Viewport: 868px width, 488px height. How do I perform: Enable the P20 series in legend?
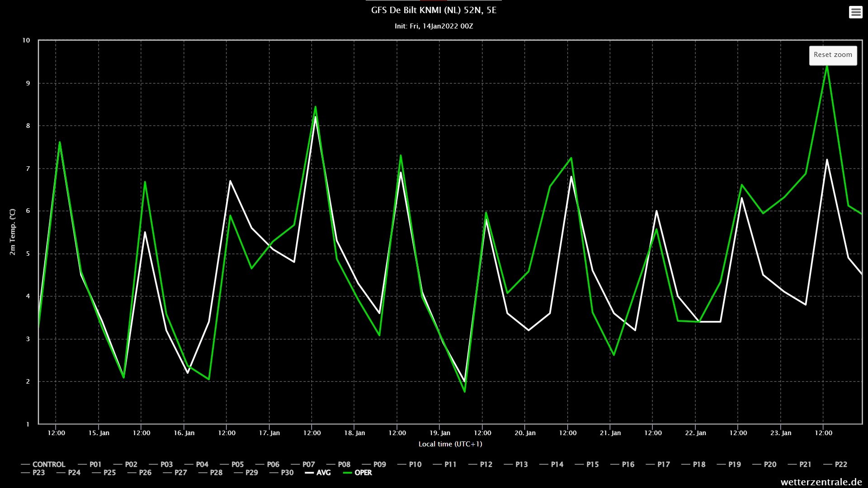click(x=770, y=465)
